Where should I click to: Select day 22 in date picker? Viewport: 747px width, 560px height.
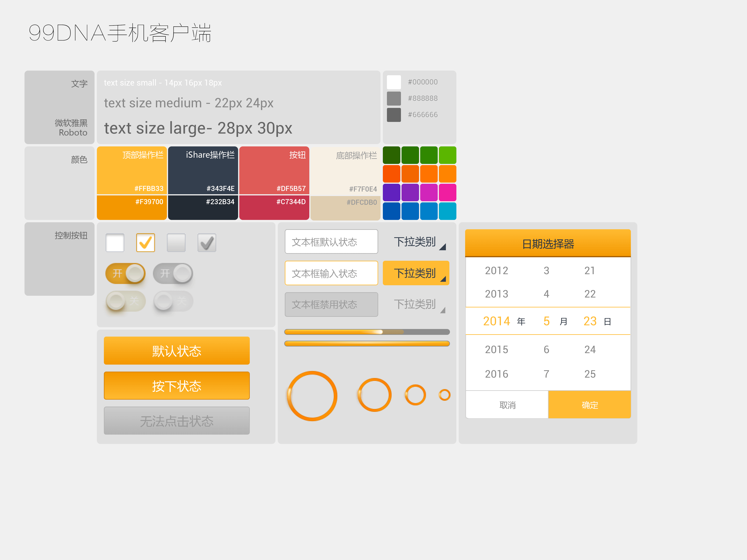[x=590, y=294]
